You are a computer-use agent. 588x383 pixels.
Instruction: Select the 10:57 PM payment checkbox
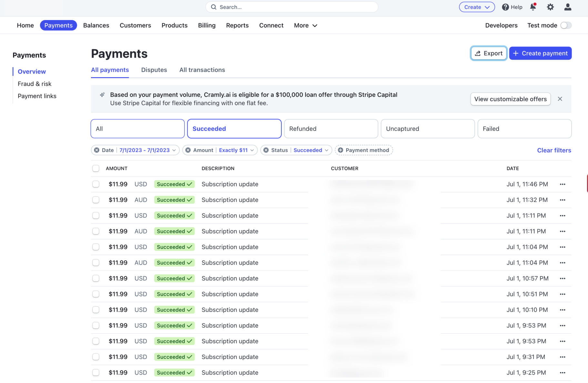[96, 278]
